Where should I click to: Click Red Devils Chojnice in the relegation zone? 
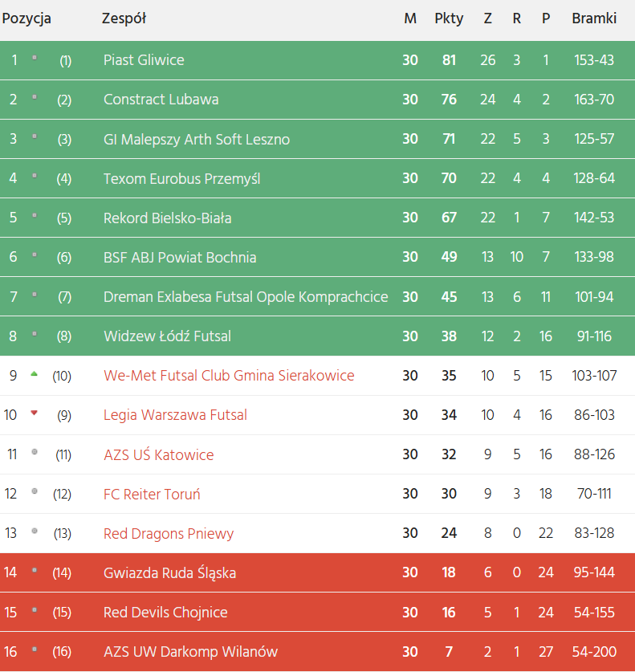pyautogui.click(x=165, y=613)
